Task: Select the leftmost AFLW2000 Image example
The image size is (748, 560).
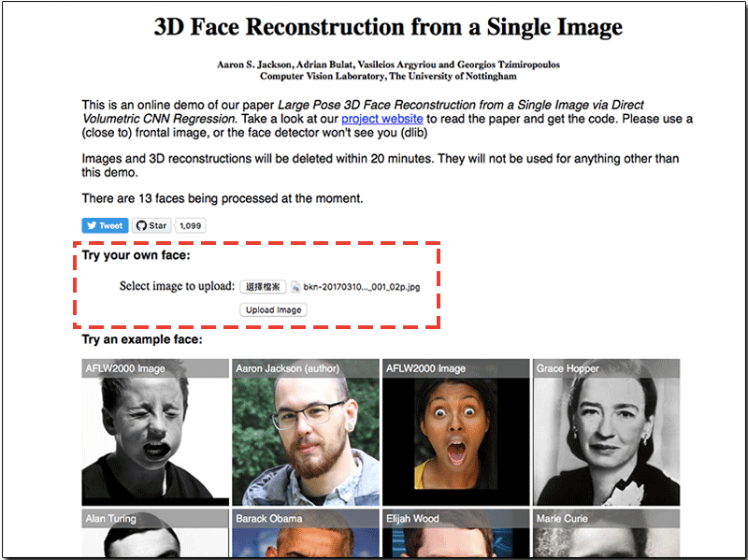Action: pyautogui.click(x=155, y=432)
